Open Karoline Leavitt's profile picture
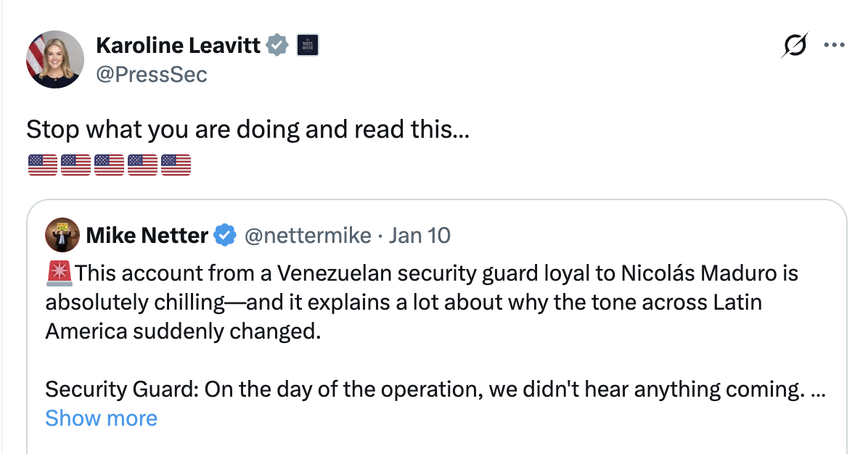Image resolution: width=868 pixels, height=454 pixels. [x=54, y=59]
